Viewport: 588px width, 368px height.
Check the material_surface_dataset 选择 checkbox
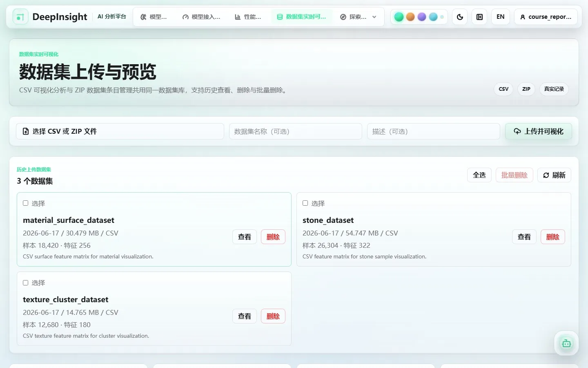[25, 203]
